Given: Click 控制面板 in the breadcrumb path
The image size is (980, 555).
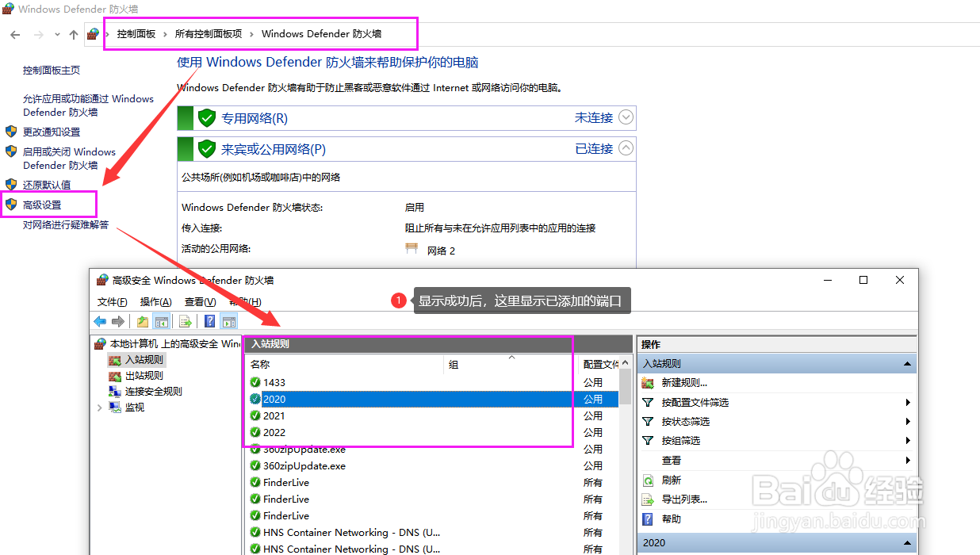Looking at the screenshot, I should tap(136, 34).
